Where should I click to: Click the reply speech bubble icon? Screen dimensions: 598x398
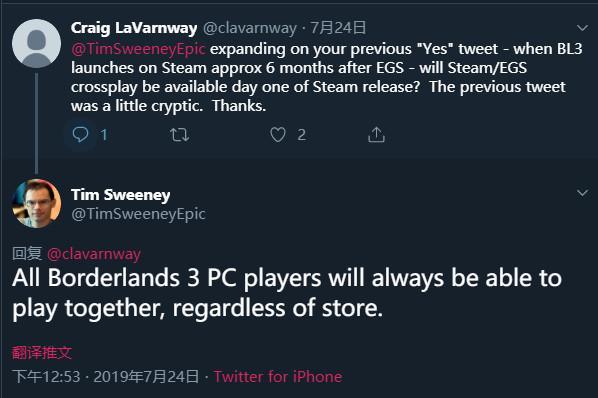80,135
